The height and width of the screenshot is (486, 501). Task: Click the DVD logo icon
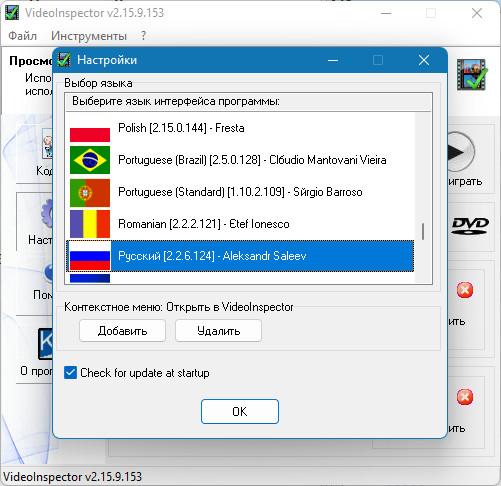coord(470,226)
